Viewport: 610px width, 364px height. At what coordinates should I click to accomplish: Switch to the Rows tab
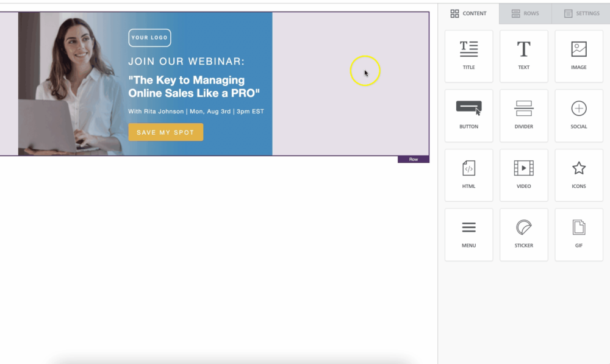tap(525, 13)
